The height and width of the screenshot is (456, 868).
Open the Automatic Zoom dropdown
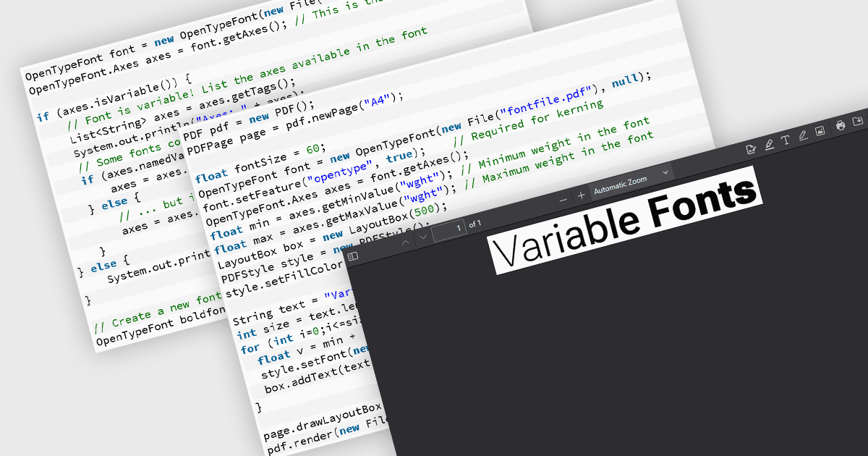tap(631, 181)
